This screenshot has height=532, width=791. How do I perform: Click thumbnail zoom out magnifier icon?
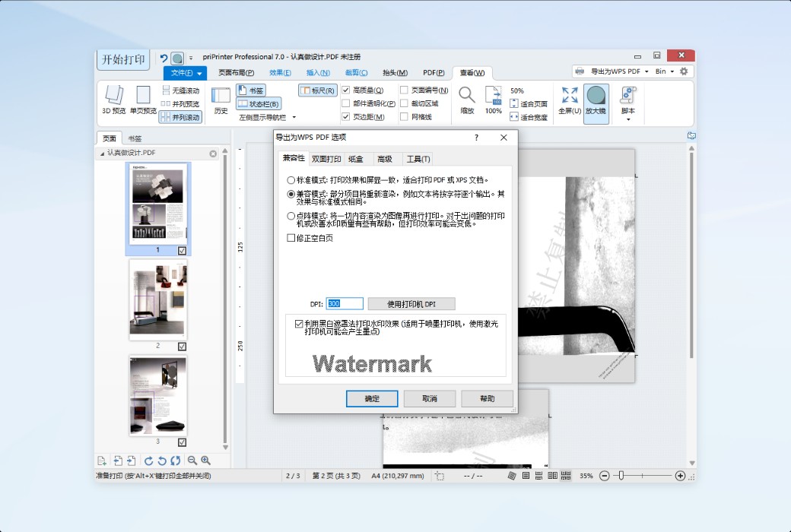[x=192, y=461]
